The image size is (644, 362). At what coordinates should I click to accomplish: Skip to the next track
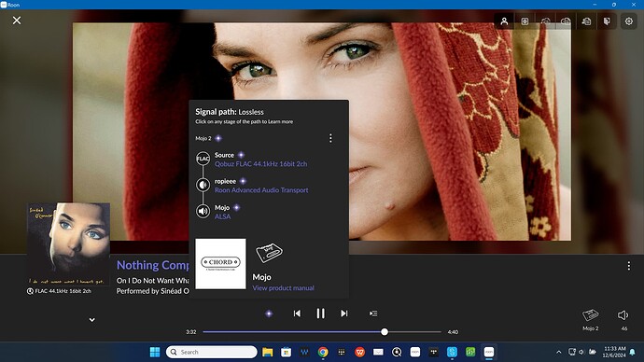click(x=344, y=313)
